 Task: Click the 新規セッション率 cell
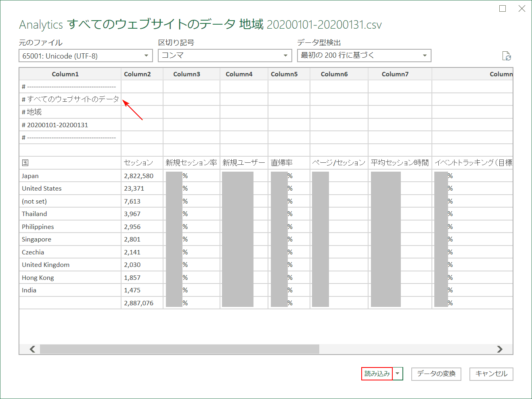point(191,163)
